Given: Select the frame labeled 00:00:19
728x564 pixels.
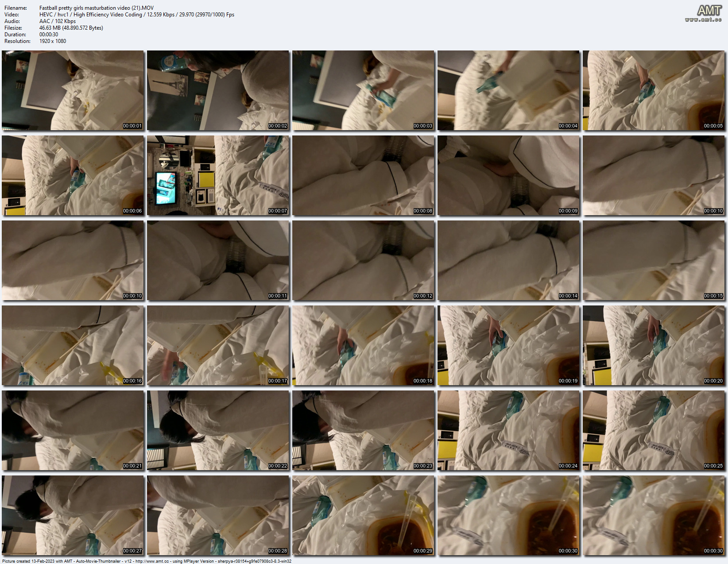Looking at the screenshot, I should click(x=509, y=345).
